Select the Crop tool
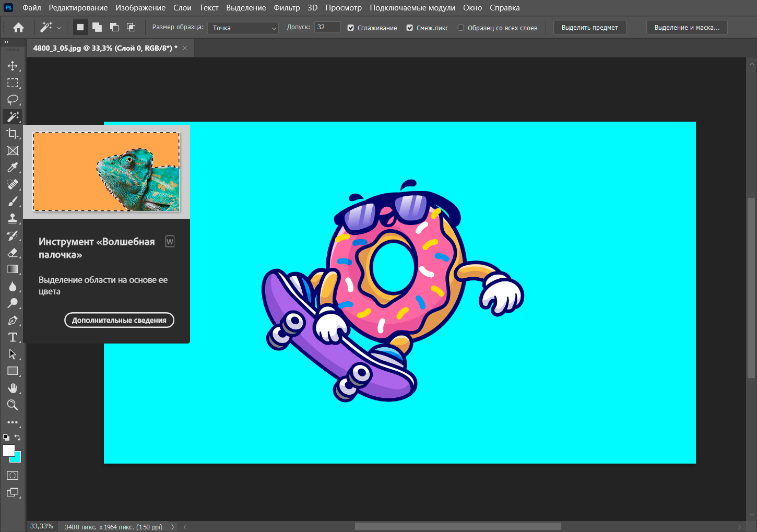 [13, 134]
